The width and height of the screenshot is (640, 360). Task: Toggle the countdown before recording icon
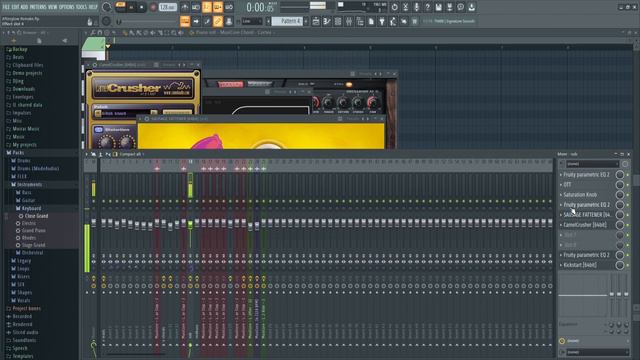tap(207, 7)
